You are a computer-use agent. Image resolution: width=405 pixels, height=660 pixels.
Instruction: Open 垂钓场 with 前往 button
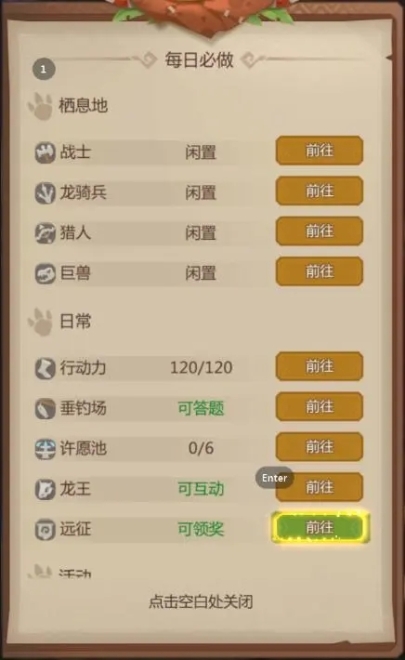[319, 406]
